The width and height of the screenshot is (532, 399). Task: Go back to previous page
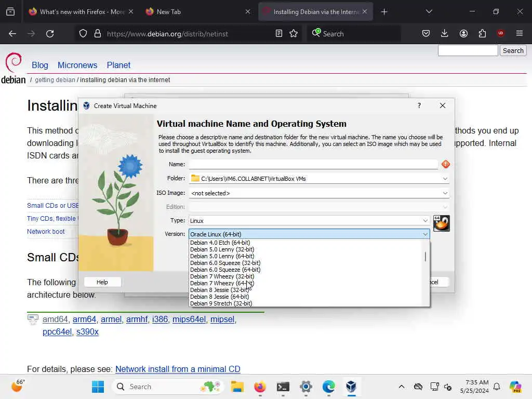click(12, 34)
